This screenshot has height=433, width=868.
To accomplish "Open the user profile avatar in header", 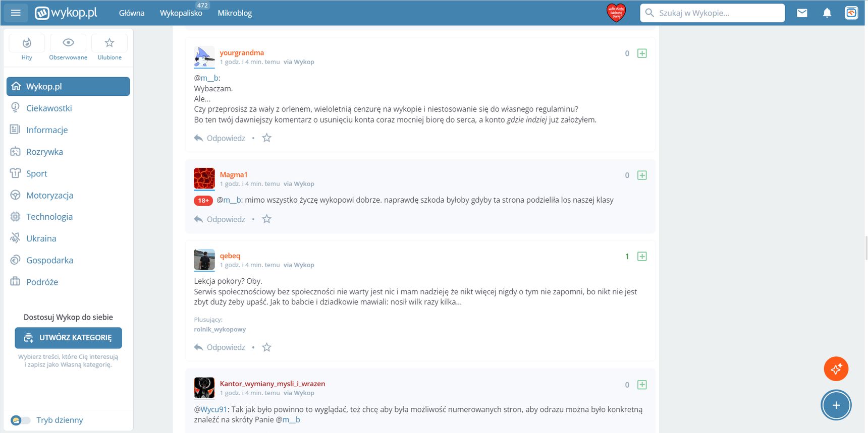I will pos(851,13).
